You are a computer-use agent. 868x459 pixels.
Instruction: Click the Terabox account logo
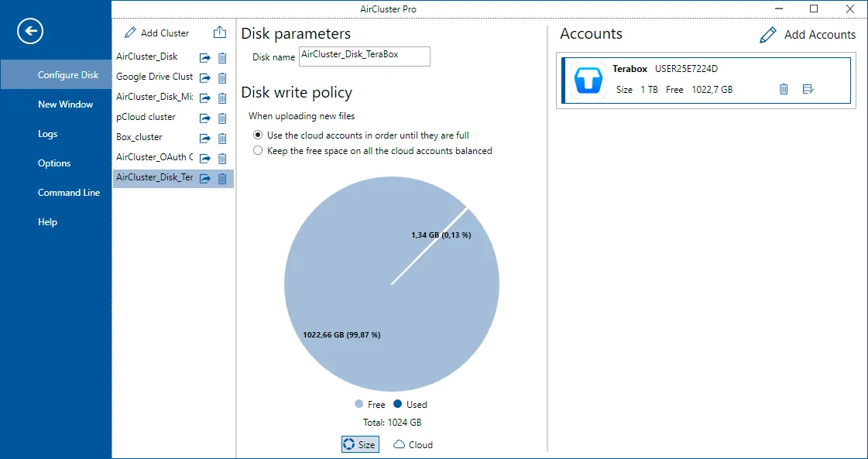pos(588,80)
